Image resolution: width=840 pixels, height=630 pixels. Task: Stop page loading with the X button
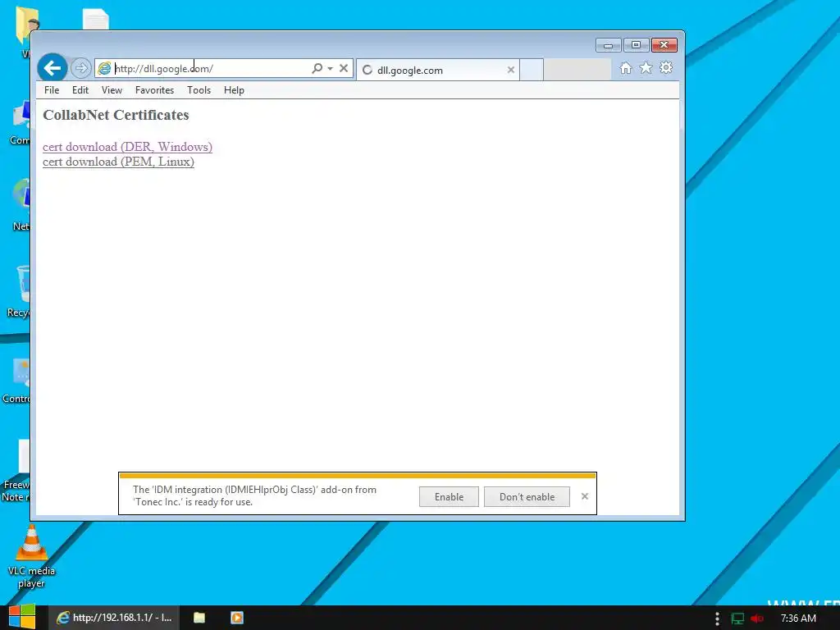[x=344, y=68]
